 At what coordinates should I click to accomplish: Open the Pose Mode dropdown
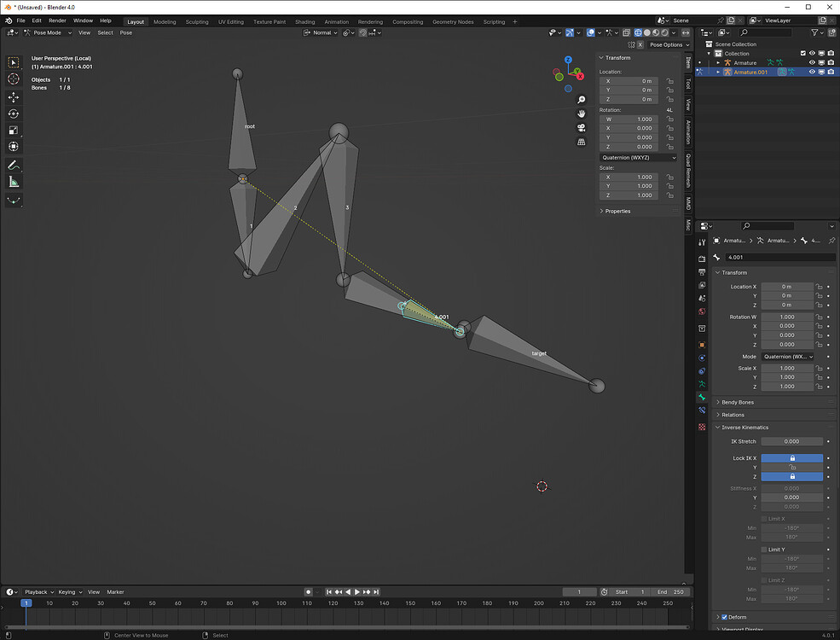point(48,32)
